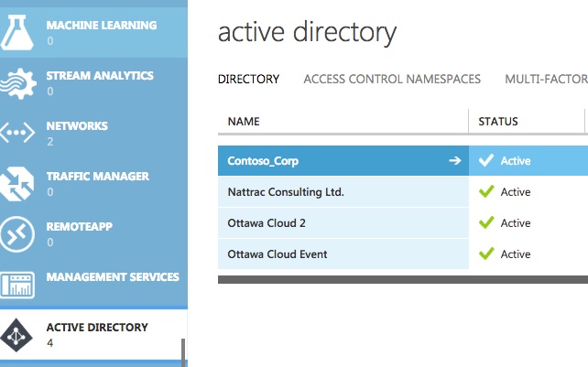588x367 pixels.
Task: Click Active status of Nattrac Consulting
Action: pos(516,192)
